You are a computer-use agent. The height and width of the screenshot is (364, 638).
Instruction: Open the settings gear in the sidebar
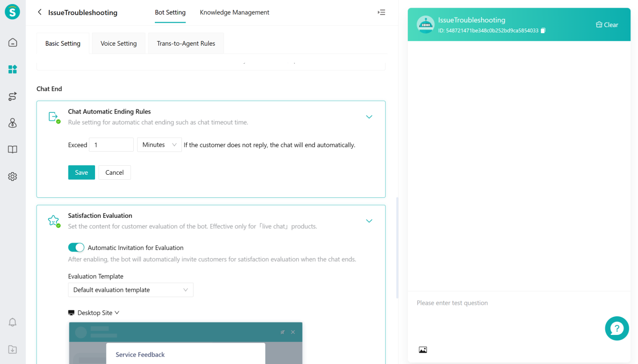(x=12, y=176)
